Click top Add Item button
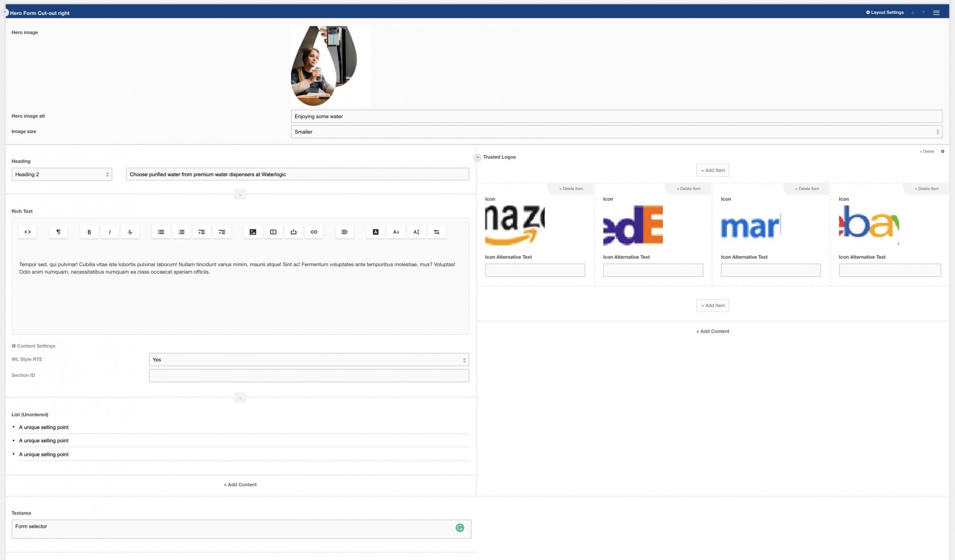 click(713, 171)
